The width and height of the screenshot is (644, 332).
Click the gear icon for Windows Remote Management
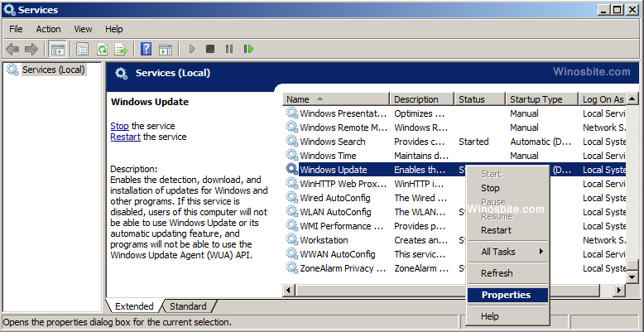coord(291,128)
